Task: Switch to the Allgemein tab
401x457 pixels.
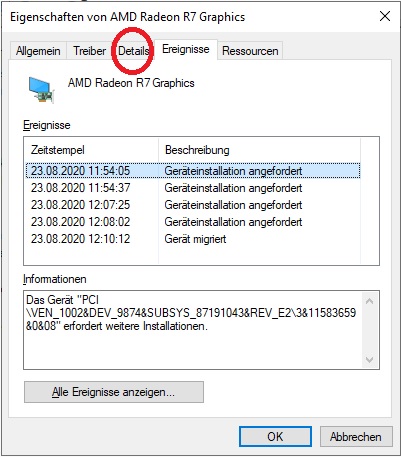Action: pyautogui.click(x=38, y=51)
